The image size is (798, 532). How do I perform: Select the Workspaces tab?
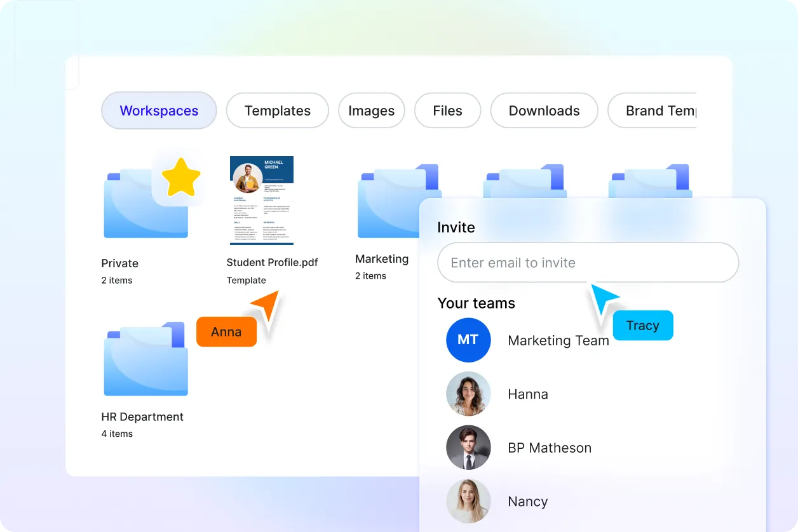coord(158,110)
